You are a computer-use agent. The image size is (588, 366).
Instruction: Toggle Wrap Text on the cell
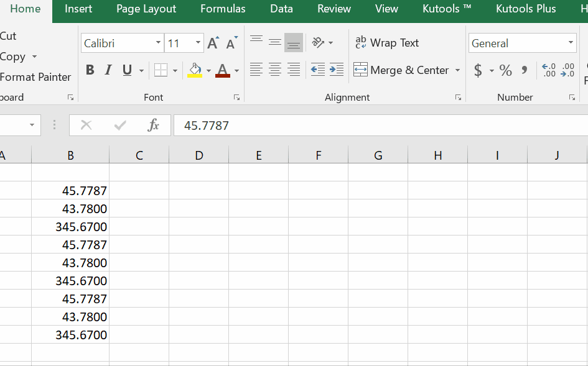[x=387, y=43]
